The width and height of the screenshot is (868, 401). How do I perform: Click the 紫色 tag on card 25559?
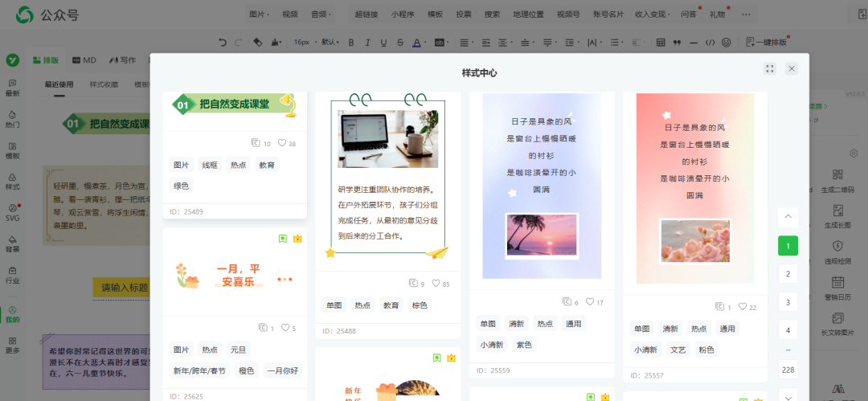(524, 345)
